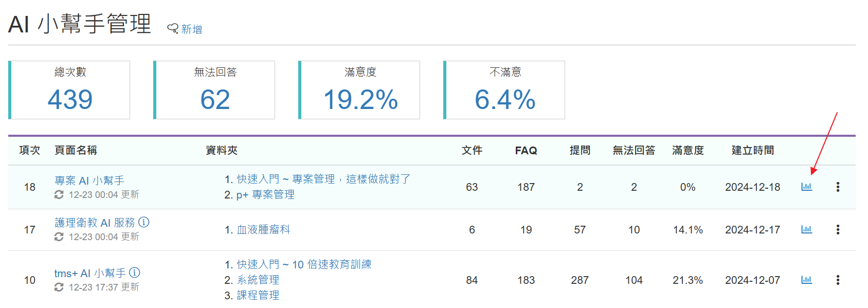Open the 護理衛教 AI 服務 page link

(95, 223)
